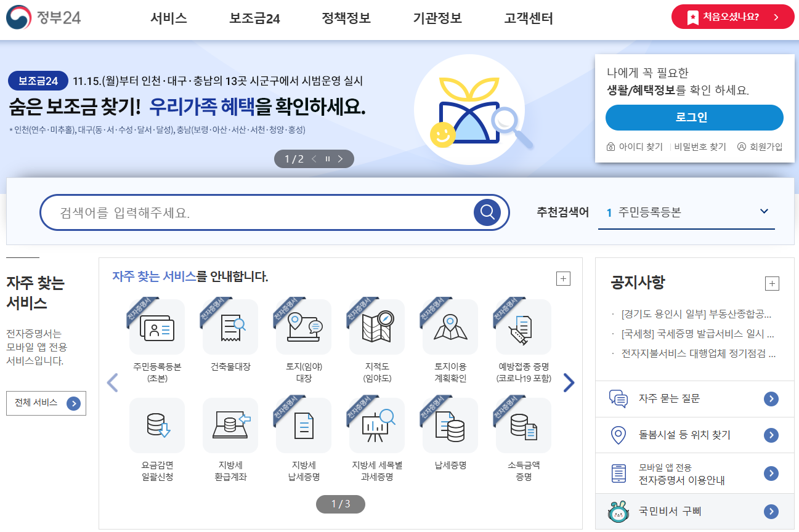
Task: Open the 주민등록등본(초본) service icon
Action: [156, 327]
